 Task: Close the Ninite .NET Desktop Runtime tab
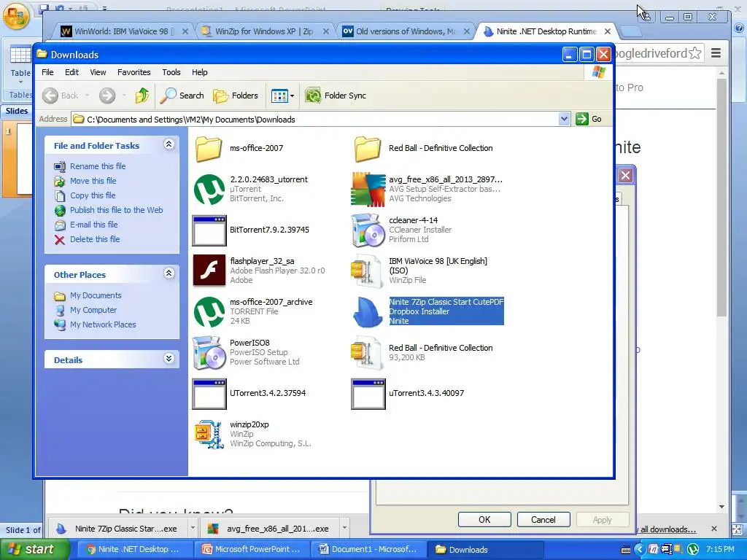(608, 31)
